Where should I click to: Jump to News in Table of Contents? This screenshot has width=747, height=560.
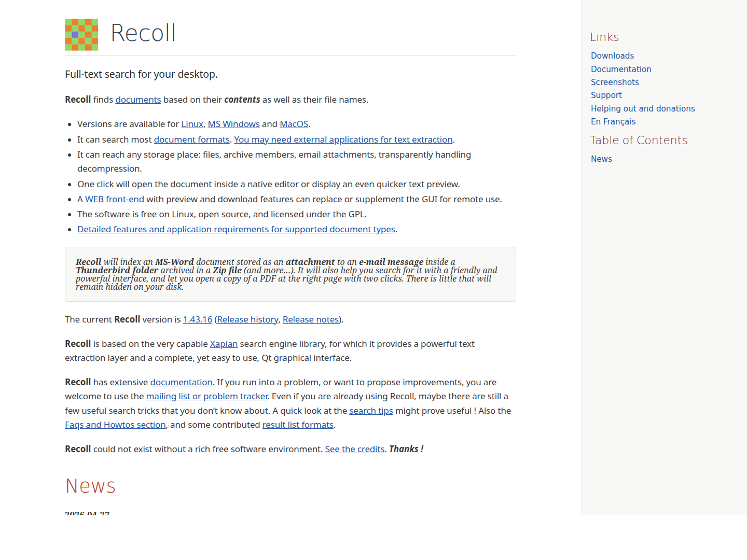point(601,159)
